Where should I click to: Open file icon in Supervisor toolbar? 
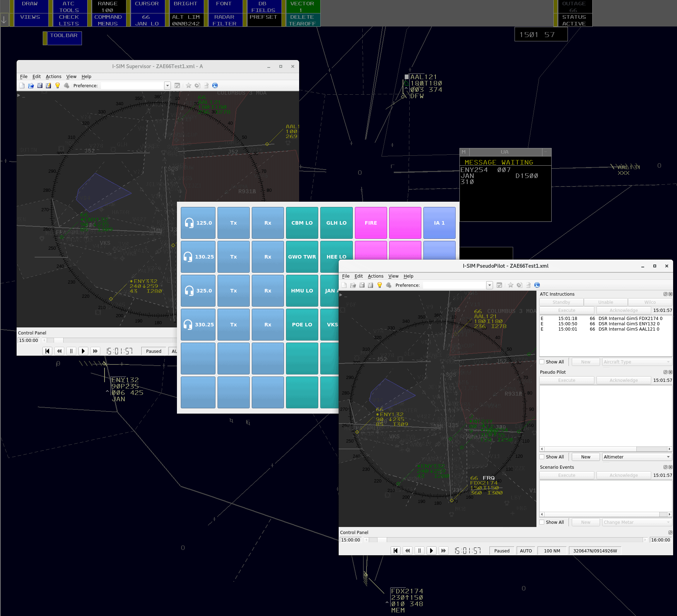31,85
